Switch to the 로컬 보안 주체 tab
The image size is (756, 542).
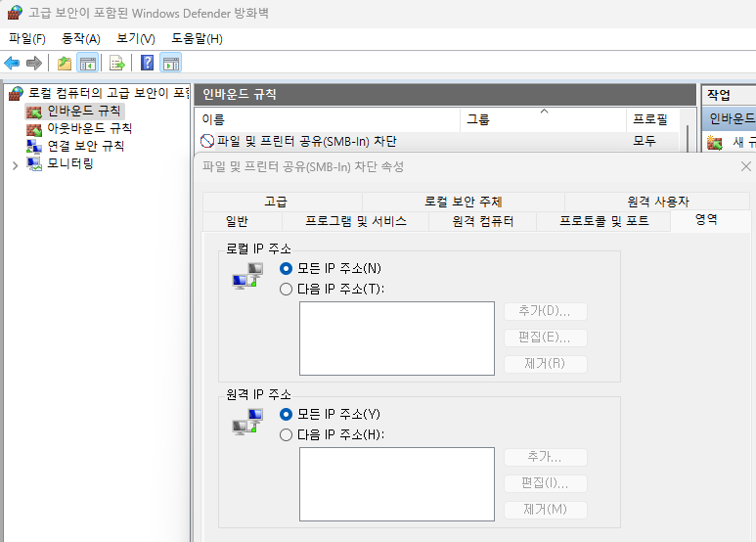click(x=464, y=202)
